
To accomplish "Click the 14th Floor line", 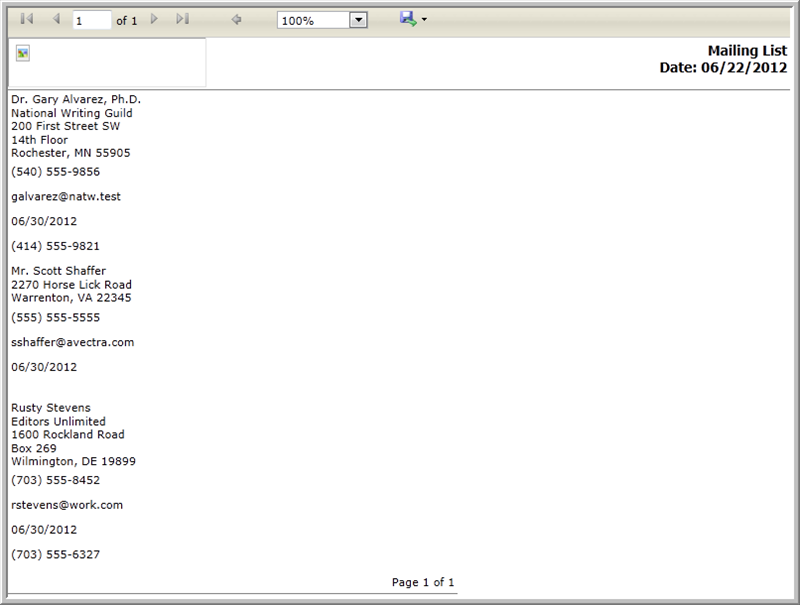I will [39, 140].
